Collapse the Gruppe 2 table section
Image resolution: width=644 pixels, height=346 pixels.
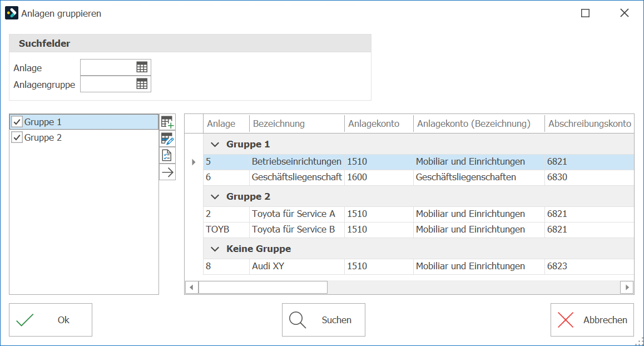click(x=215, y=197)
